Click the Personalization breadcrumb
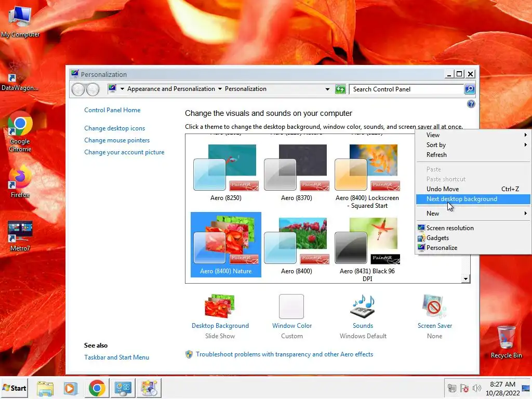 tap(246, 89)
